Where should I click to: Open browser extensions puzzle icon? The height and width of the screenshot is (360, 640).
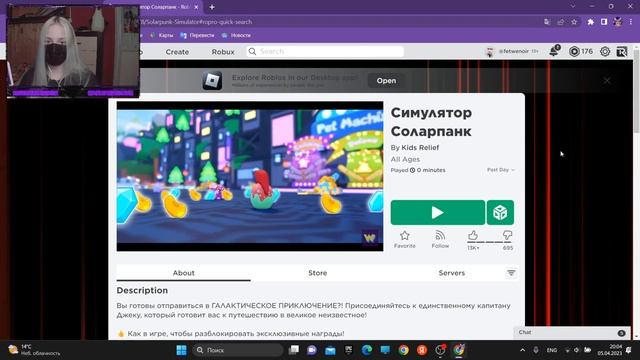tap(590, 22)
